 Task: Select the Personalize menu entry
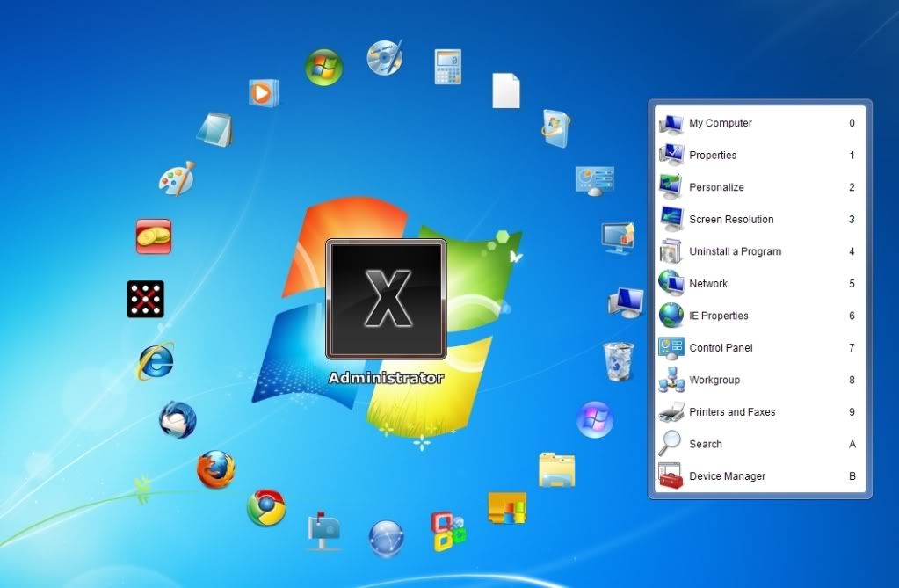[759, 187]
